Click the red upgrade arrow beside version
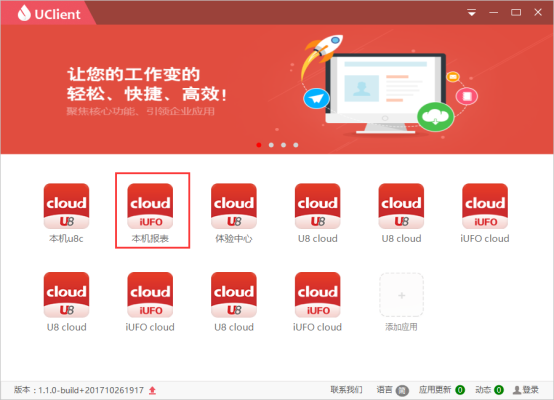This screenshot has height=400, width=554. click(x=152, y=390)
